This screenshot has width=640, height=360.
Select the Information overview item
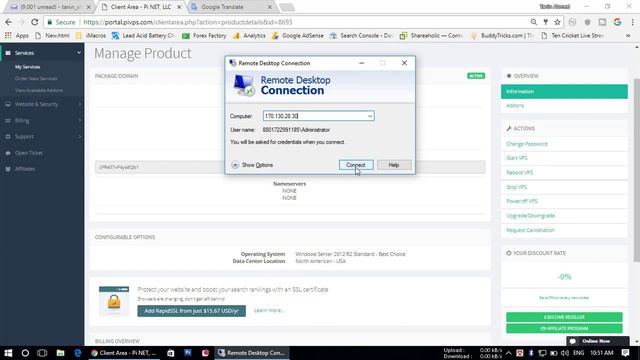pyautogui.click(x=564, y=91)
